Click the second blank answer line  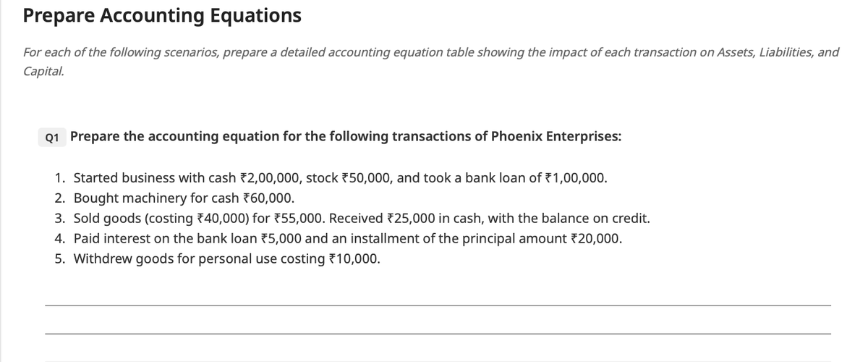tap(438, 333)
